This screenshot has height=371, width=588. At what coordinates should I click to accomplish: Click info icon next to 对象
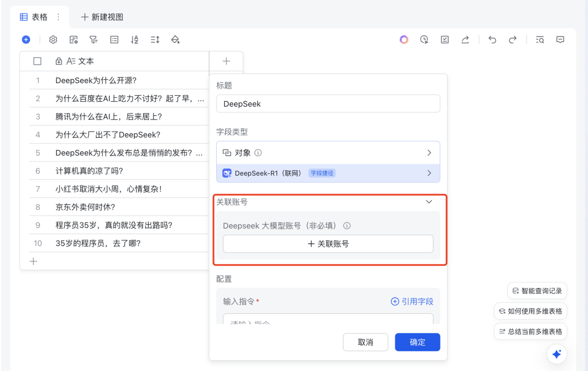click(258, 152)
